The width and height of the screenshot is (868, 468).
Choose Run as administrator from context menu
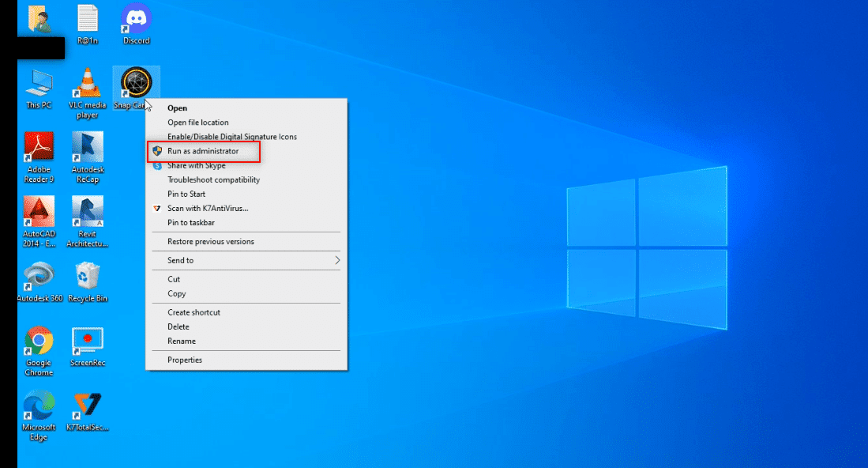coord(203,151)
